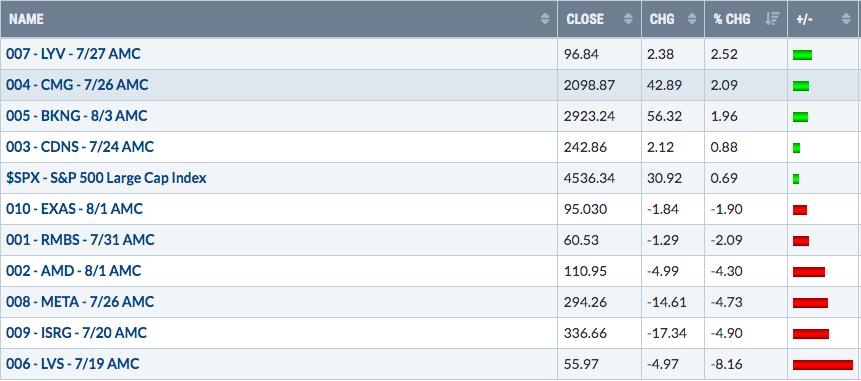Select 001 - RMBS - 7/31 AMC link
The width and height of the screenshot is (861, 381).
point(80,240)
